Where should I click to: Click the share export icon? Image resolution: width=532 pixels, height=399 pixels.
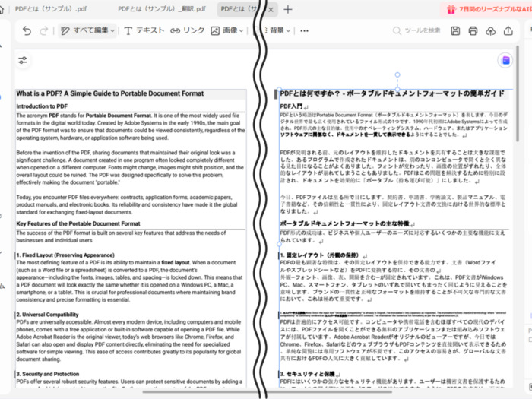[508, 31]
